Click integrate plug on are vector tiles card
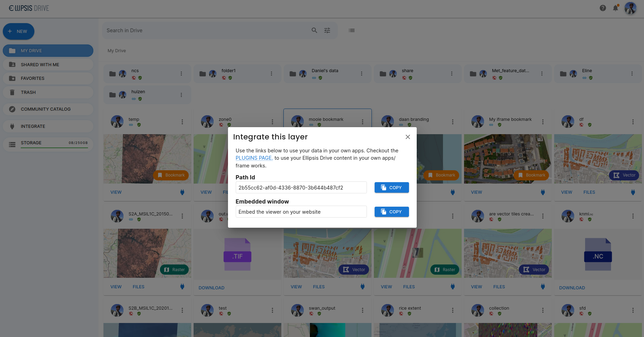Image resolution: width=644 pixels, height=337 pixels. coord(543,287)
